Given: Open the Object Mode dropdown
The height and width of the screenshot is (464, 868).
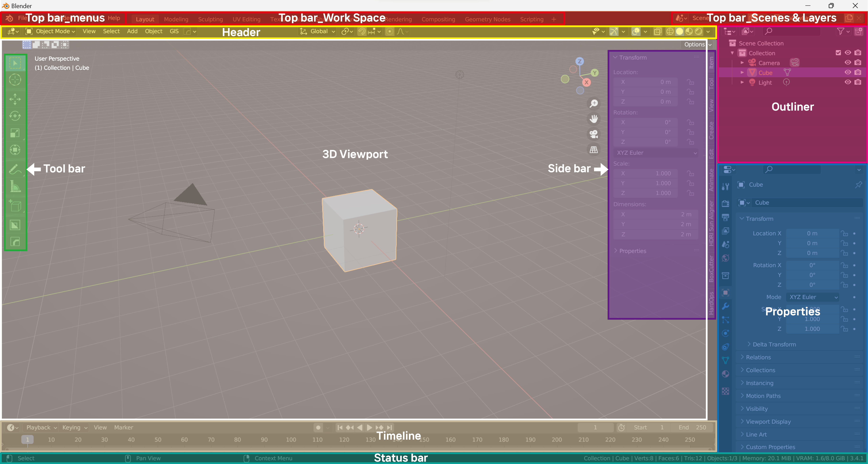Looking at the screenshot, I should (52, 31).
